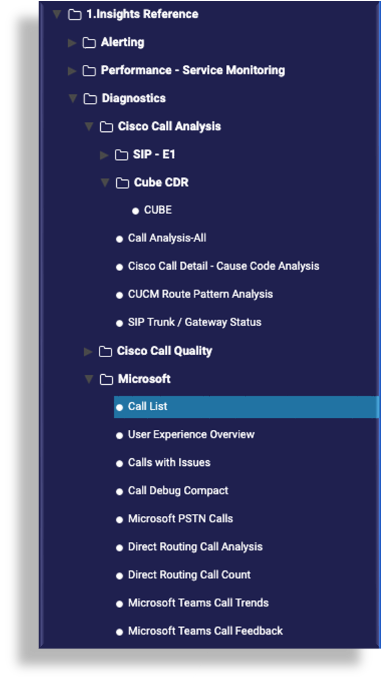Image resolution: width=383 pixels, height=683 pixels.
Task: Select the 1.Insights Reference label
Action: [x=142, y=14]
